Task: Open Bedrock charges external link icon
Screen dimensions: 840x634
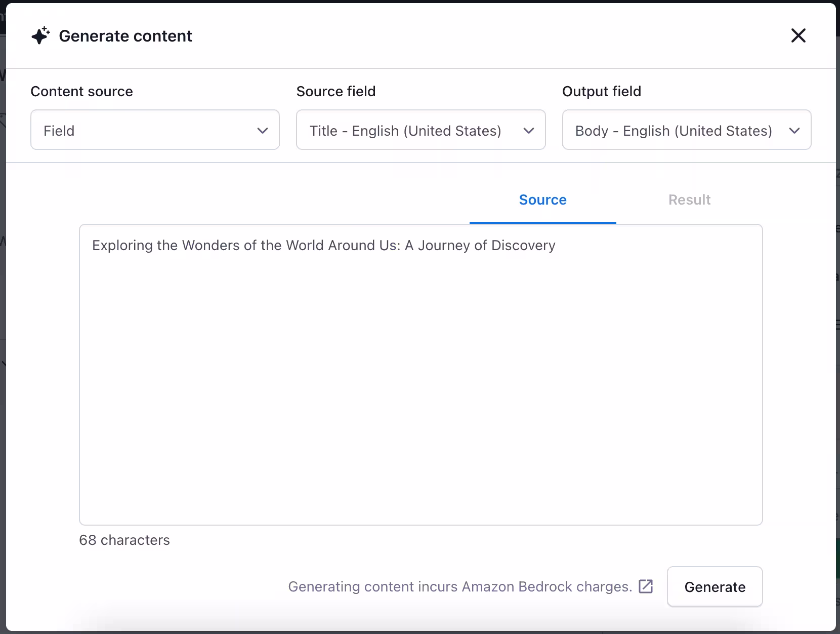Action: click(x=646, y=586)
